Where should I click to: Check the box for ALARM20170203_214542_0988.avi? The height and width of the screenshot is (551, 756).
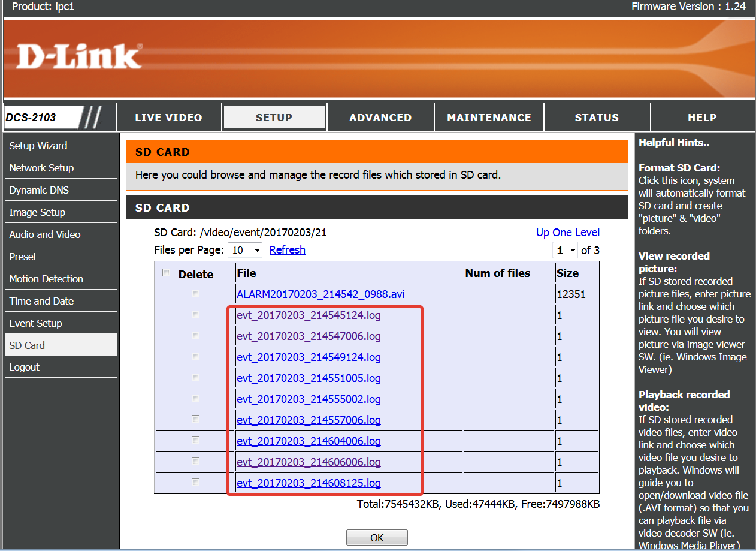point(195,294)
